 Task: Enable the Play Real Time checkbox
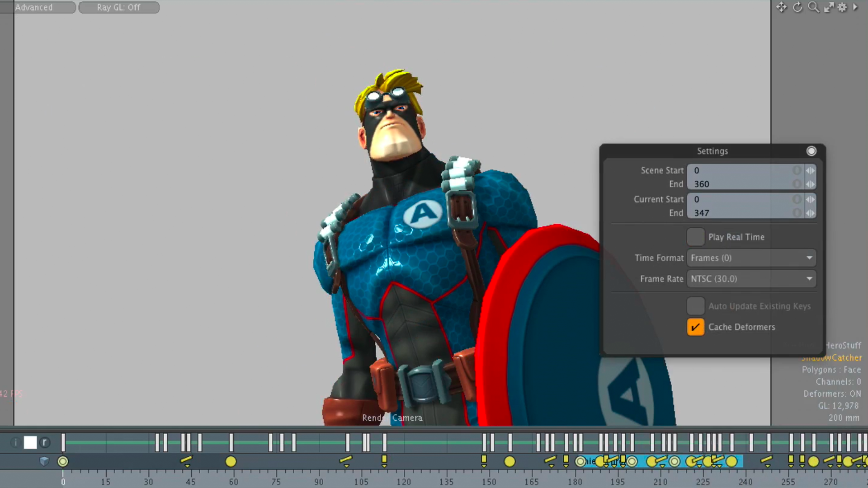click(x=695, y=237)
